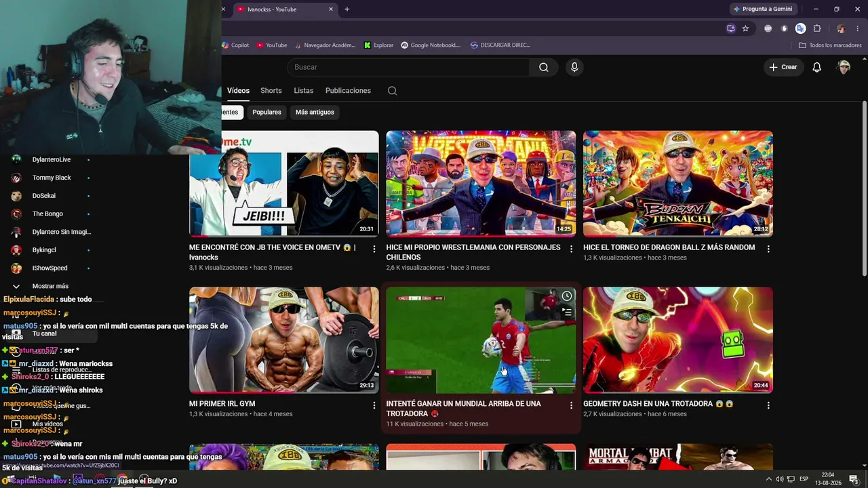Click title 'HICE EL TORNEO DE DRAGON BALL Z MÁS RANDOM'

(669, 247)
